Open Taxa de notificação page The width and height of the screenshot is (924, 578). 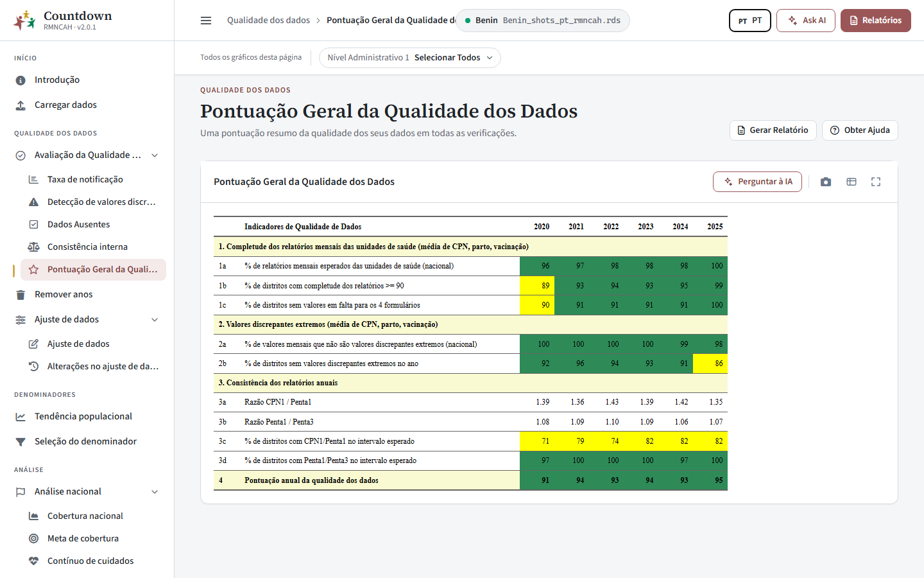(x=85, y=180)
